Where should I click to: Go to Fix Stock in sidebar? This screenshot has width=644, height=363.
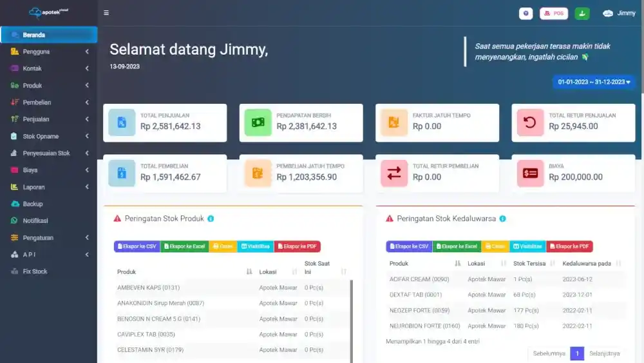point(35,271)
